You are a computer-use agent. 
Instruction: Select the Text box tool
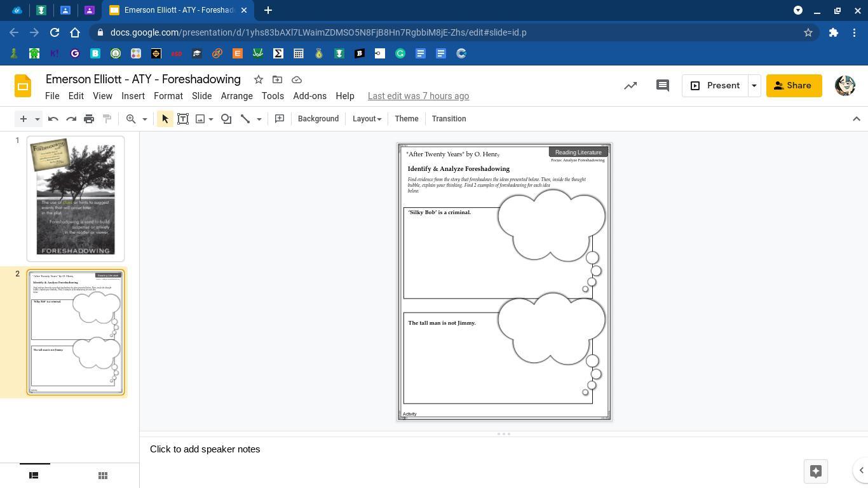point(183,119)
